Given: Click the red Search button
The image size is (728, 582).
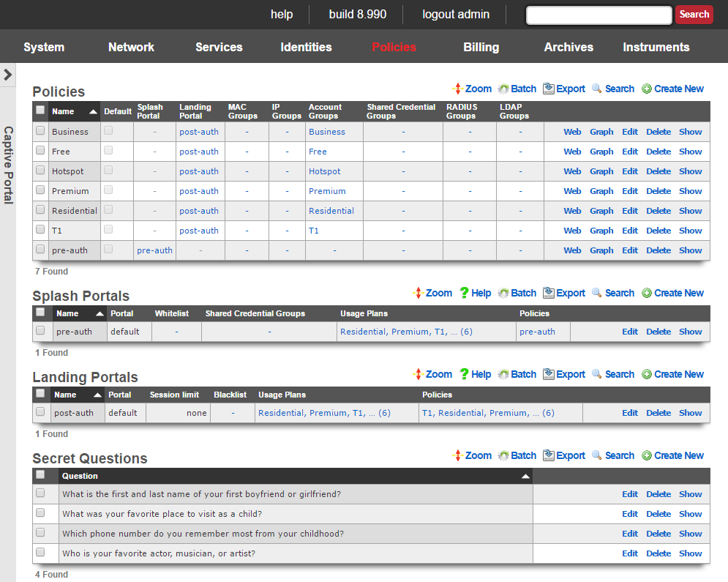Looking at the screenshot, I should pos(694,15).
